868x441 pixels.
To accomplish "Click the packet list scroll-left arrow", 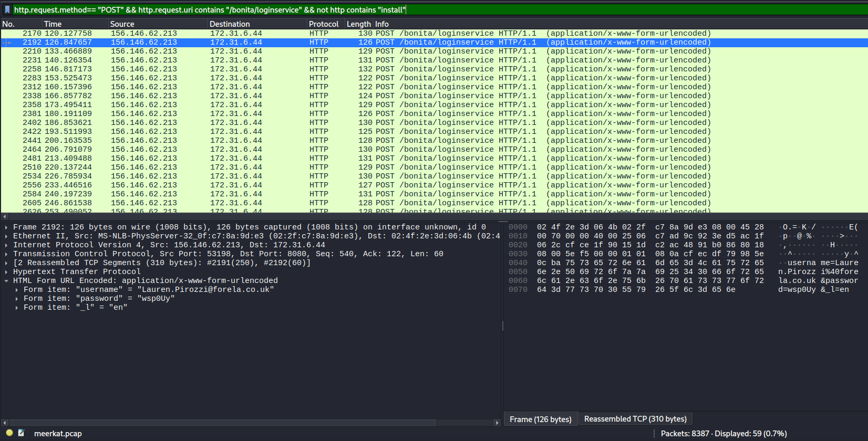I will tap(4, 216).
